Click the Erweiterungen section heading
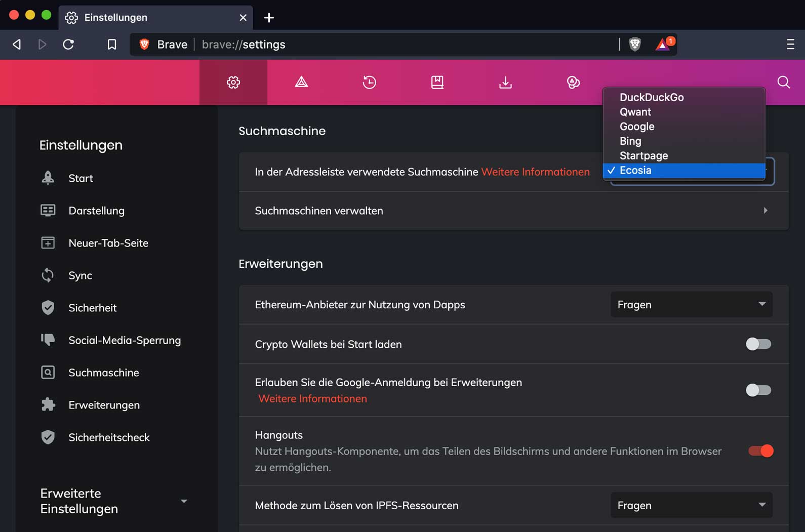805x532 pixels. click(x=280, y=264)
